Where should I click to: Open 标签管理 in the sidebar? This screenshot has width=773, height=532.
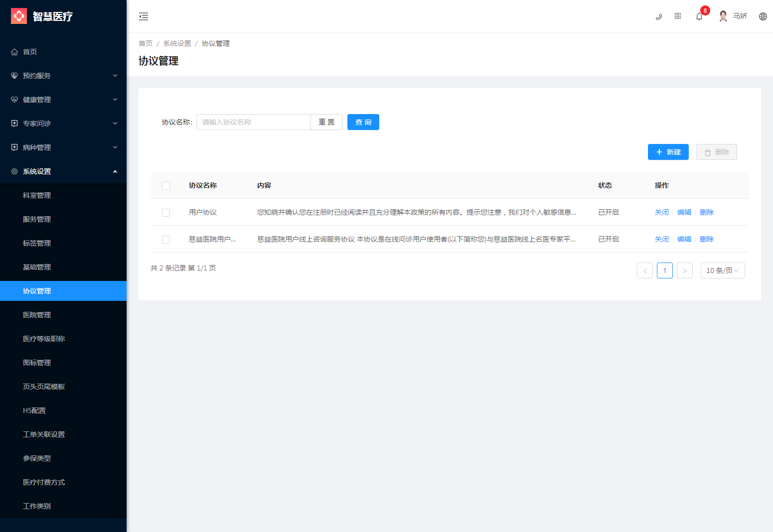tap(63, 243)
